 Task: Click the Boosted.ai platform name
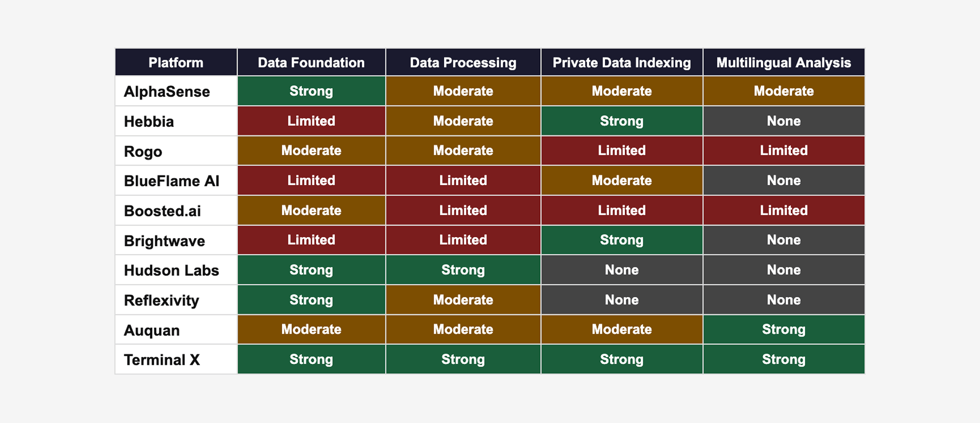(163, 211)
